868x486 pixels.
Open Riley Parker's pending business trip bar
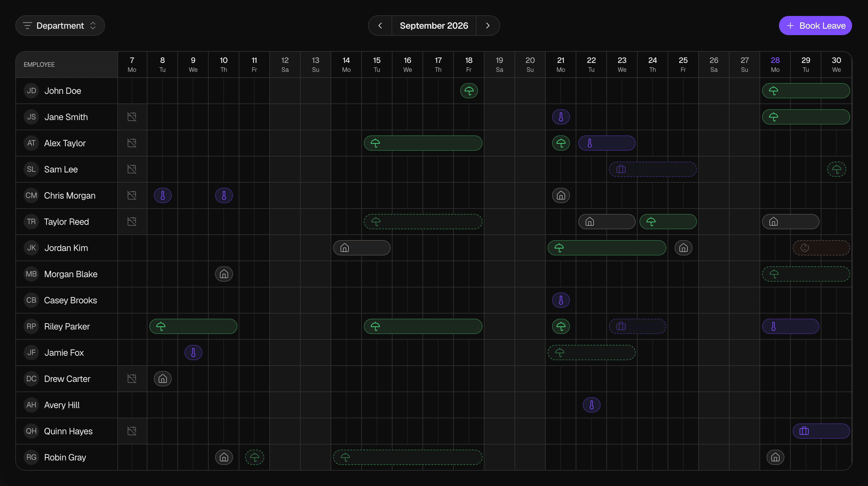click(637, 326)
